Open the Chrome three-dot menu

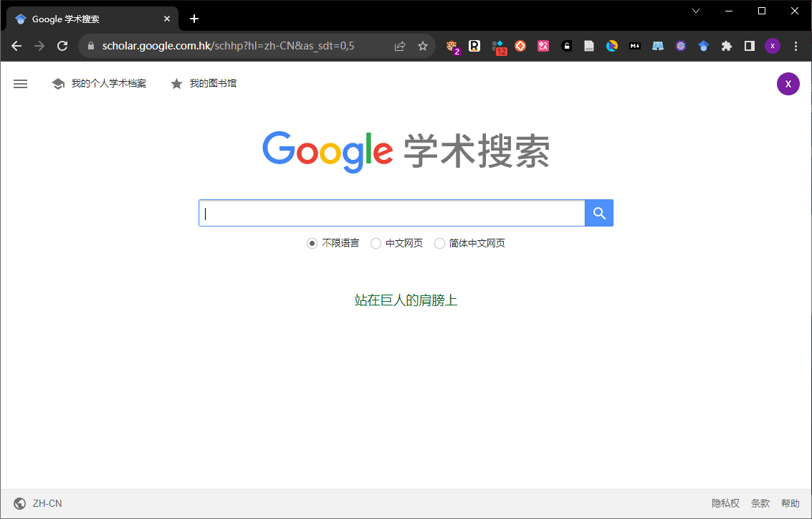tap(796, 45)
